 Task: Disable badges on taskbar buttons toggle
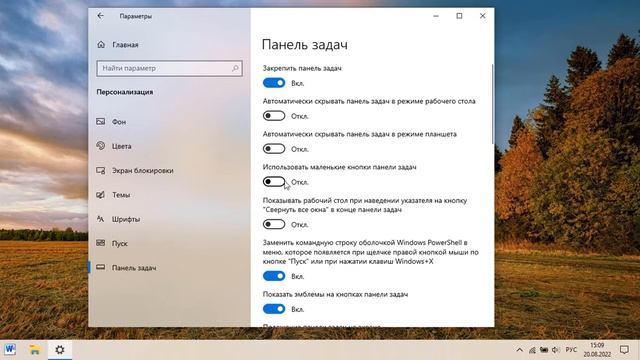(274, 309)
